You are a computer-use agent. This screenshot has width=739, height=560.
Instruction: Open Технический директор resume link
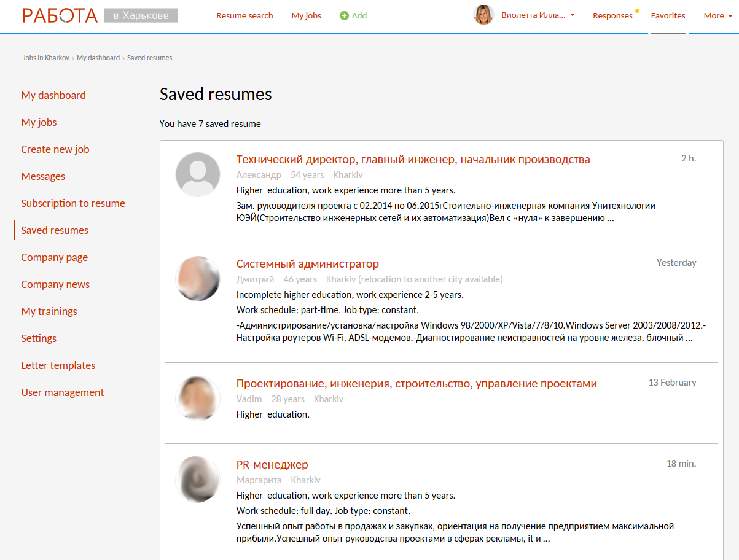(413, 160)
